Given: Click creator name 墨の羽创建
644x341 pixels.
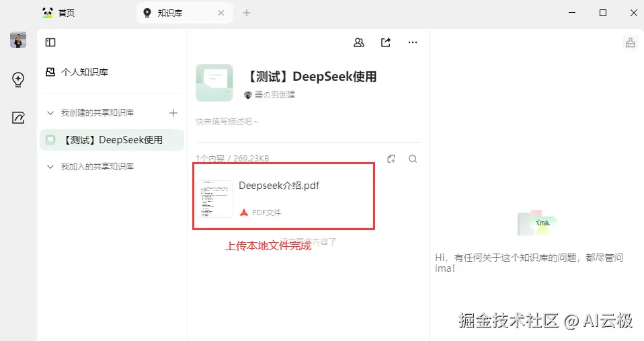Looking at the screenshot, I should [275, 94].
